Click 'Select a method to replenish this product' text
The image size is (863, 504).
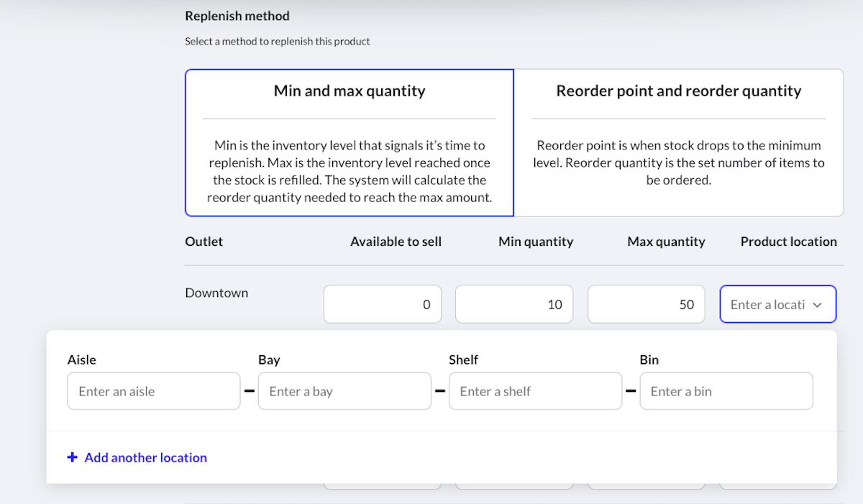pyautogui.click(x=278, y=42)
